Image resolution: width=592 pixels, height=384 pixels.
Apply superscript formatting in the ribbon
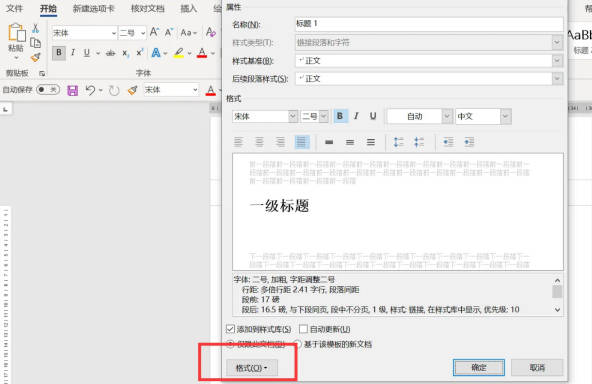140,52
